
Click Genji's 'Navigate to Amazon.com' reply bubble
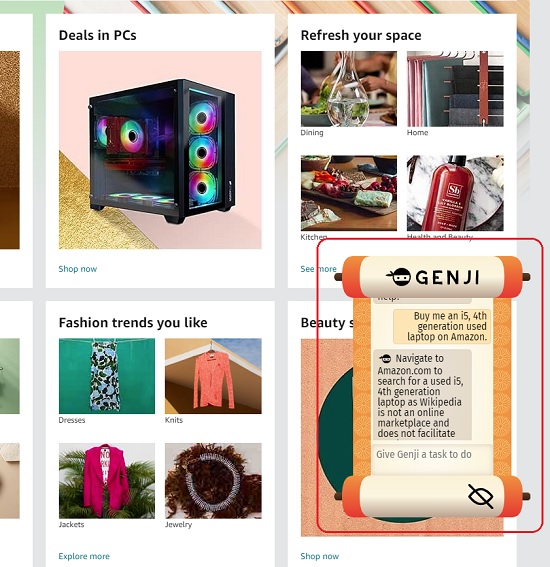click(x=422, y=395)
